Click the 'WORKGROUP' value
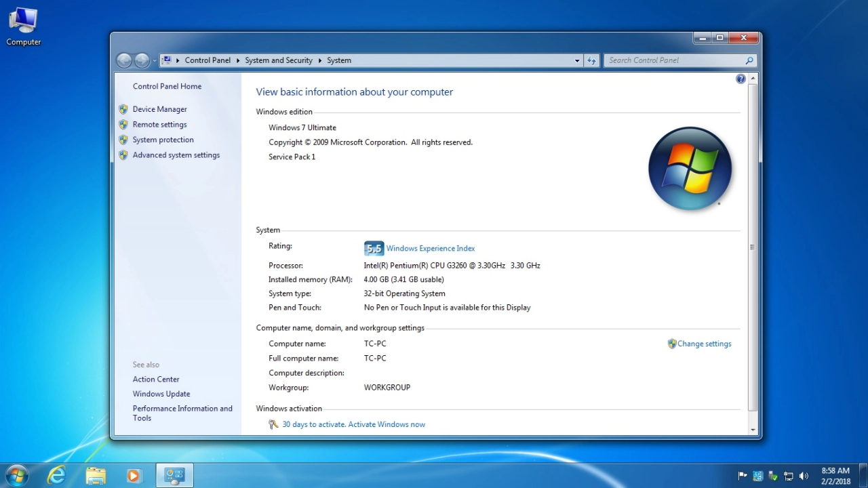Image resolution: width=868 pixels, height=488 pixels. point(387,388)
